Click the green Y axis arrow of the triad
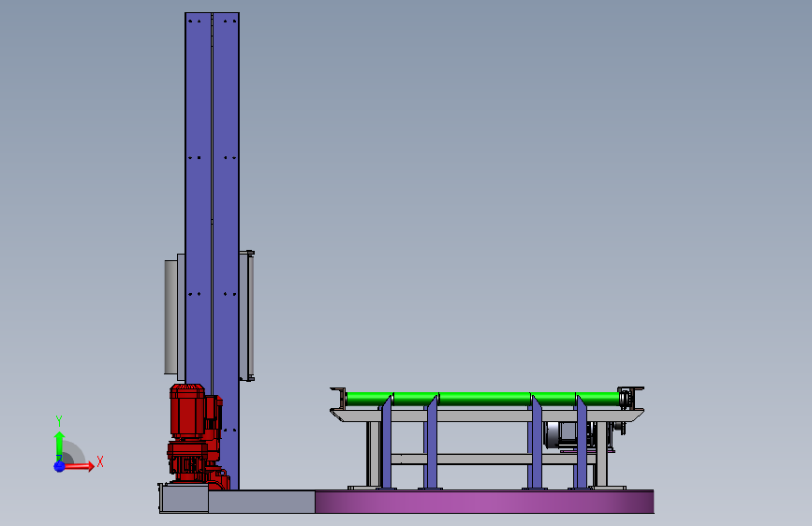The width and height of the screenshot is (812, 526). (x=59, y=446)
